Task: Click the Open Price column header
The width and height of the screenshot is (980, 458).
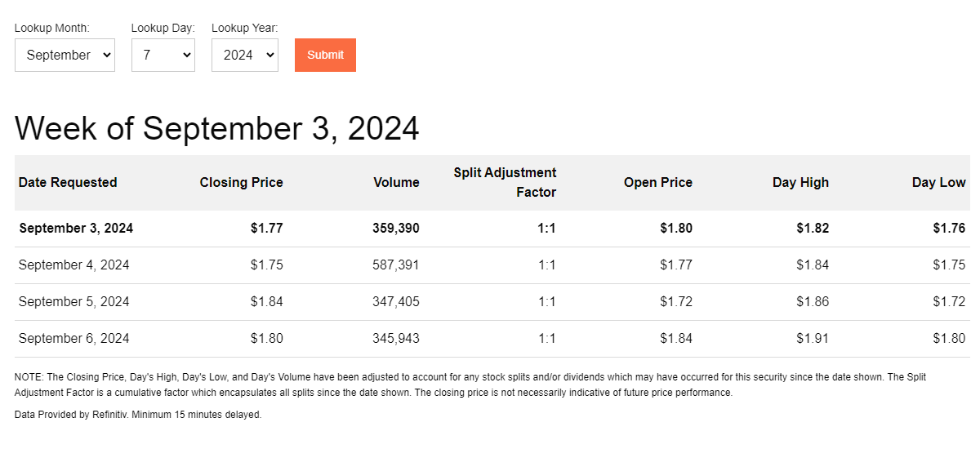Action: click(x=658, y=182)
